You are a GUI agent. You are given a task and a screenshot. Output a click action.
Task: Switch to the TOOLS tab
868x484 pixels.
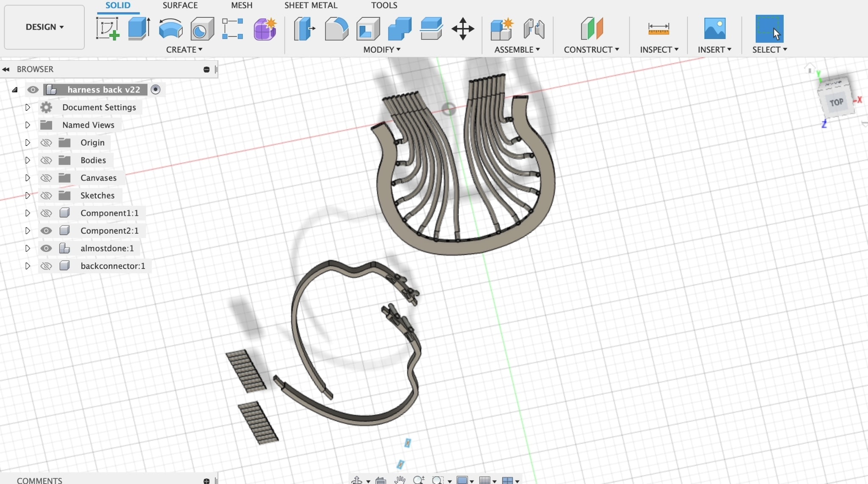(x=384, y=6)
